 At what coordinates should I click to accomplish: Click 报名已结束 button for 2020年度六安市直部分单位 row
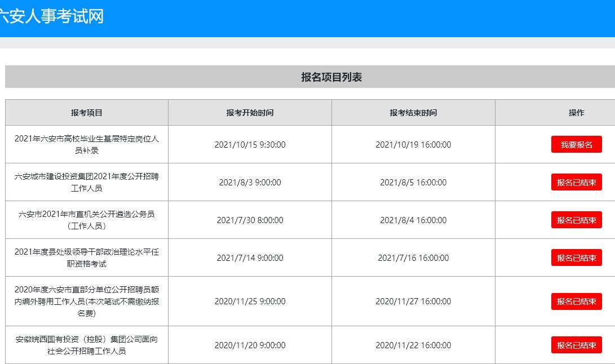click(576, 301)
